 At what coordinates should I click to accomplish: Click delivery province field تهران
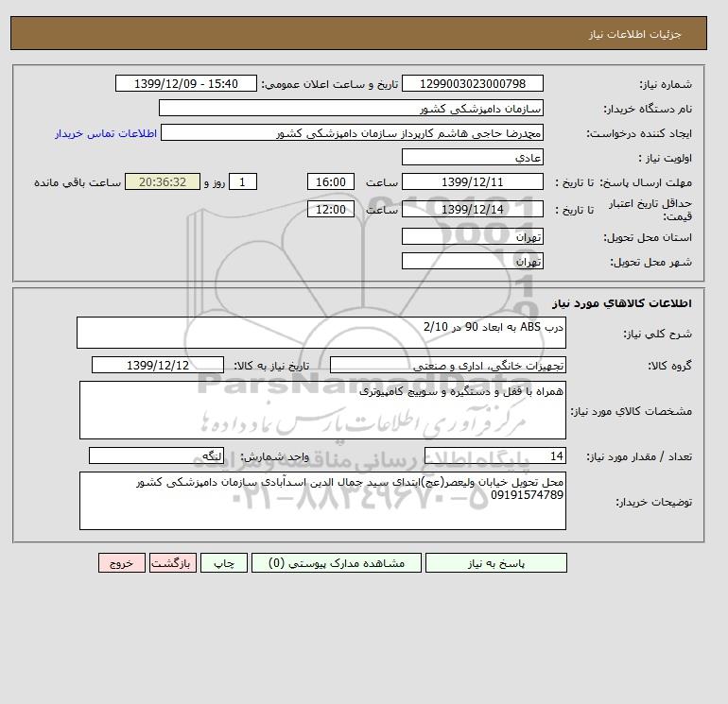pyautogui.click(x=472, y=236)
